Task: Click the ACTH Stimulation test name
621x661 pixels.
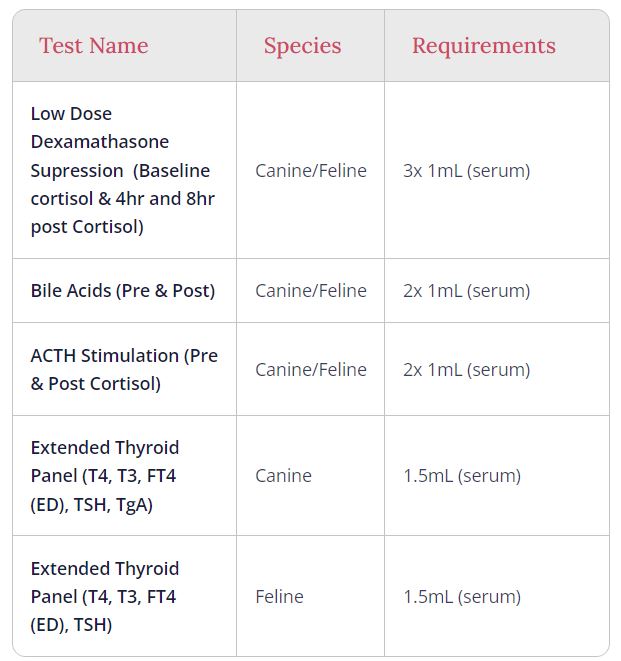Action: coord(124,369)
